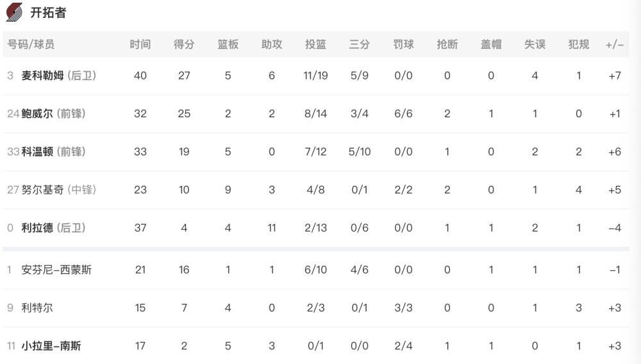Click the 三分 column header

coord(360,44)
